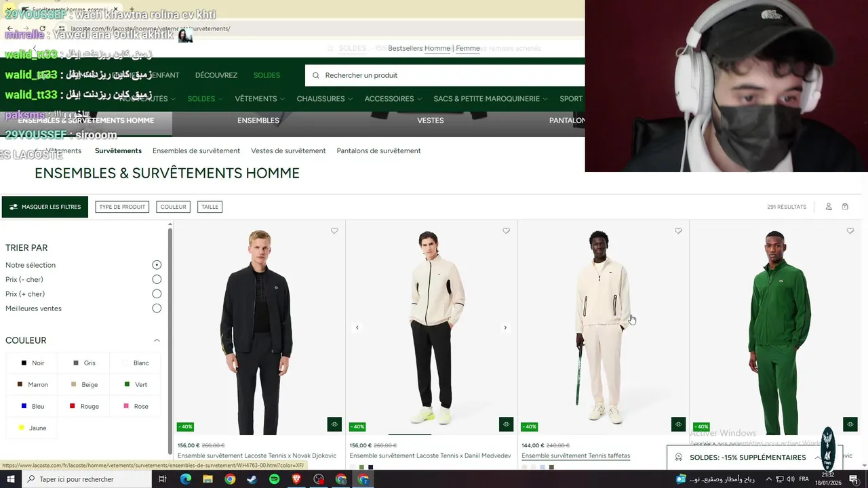
Task: Go to 'Ensembles de survêtement' tab
Action: coord(196,150)
